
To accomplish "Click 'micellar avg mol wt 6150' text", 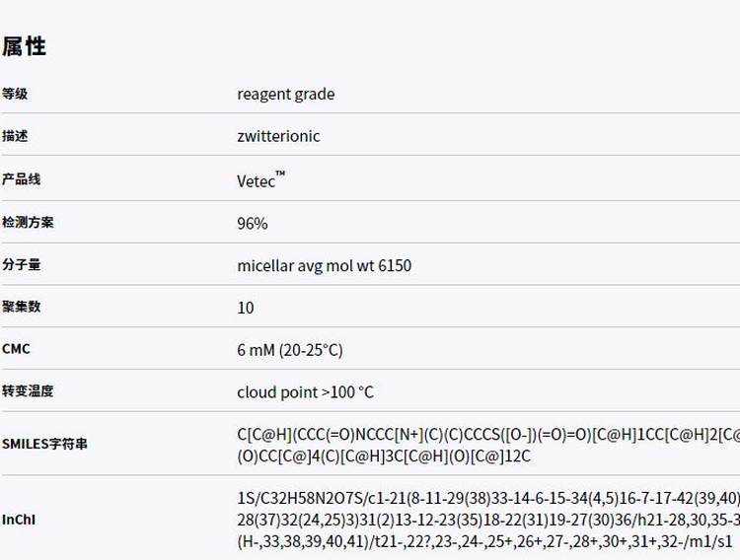I will (x=324, y=265).
